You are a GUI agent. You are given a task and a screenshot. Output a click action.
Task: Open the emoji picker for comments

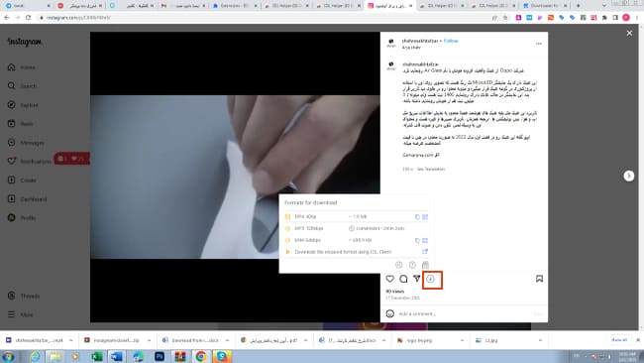point(389,313)
